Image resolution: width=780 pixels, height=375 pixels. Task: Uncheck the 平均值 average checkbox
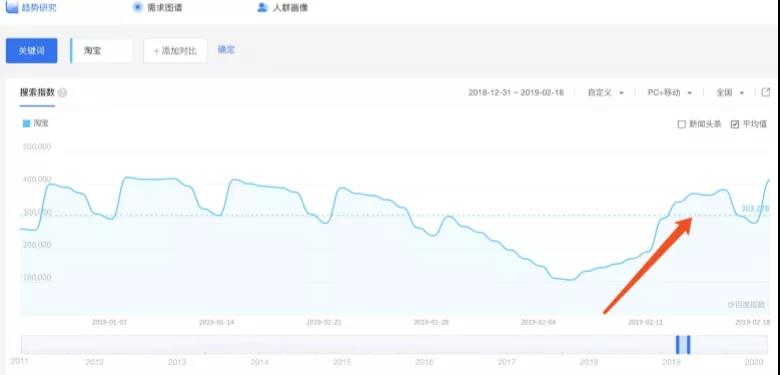(735, 124)
